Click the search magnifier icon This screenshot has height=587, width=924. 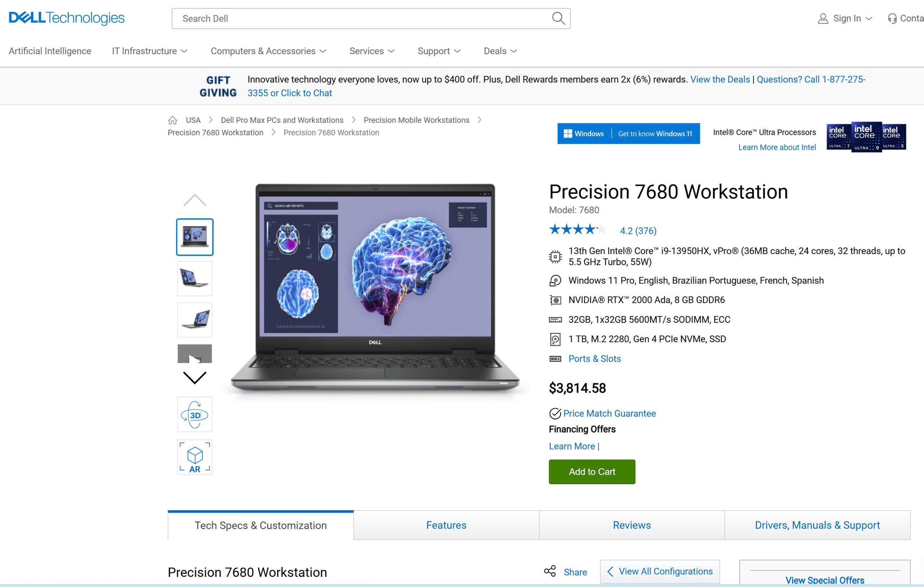(x=558, y=18)
